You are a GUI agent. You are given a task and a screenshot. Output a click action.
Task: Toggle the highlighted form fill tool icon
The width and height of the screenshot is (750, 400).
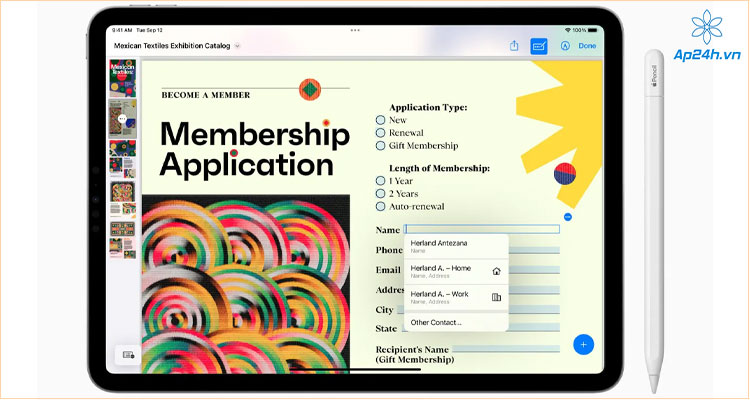click(x=539, y=46)
